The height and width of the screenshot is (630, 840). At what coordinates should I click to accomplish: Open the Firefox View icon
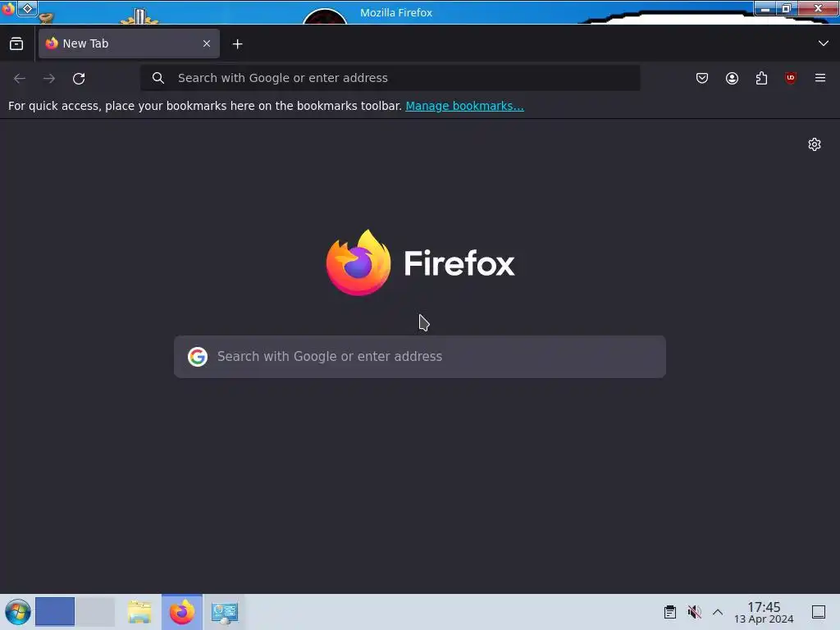(16, 44)
